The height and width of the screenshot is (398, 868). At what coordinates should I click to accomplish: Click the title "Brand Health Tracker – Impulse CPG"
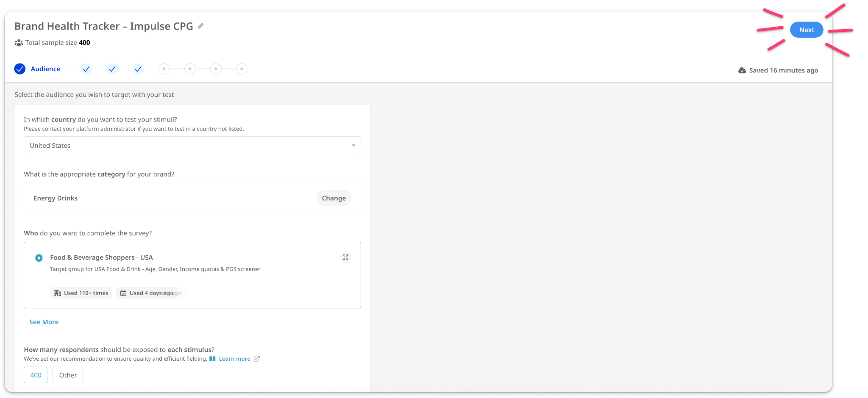coord(104,26)
